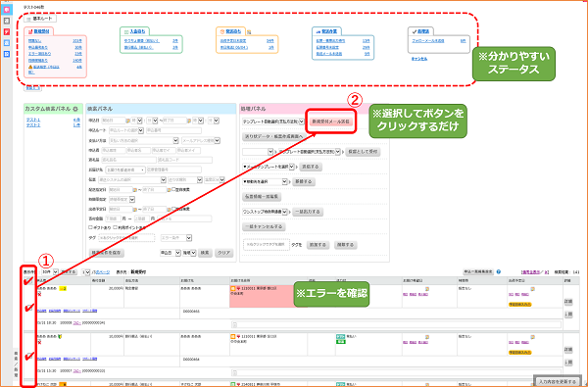This screenshot has width=588, height=388.
Task: Toggle the 利用ポイント checkbox in search panel
Action: coord(115,227)
